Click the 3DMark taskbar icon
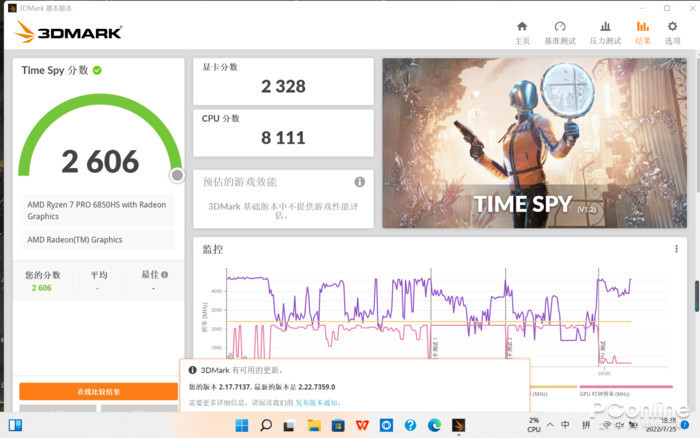 458,425
